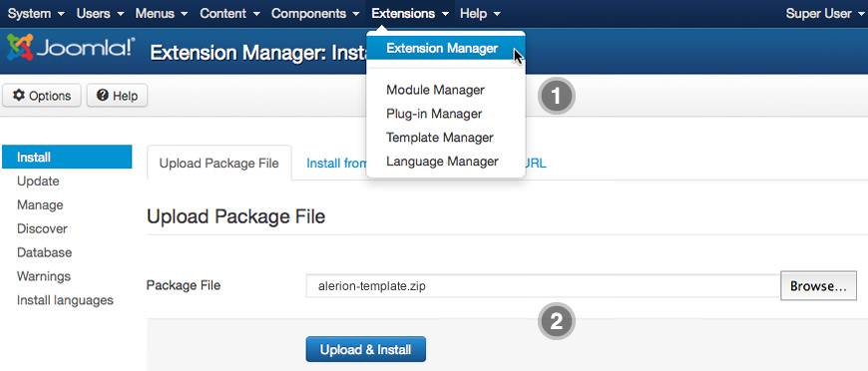Open Manage section in sidebar
This screenshot has height=371, width=868.
[x=40, y=204]
